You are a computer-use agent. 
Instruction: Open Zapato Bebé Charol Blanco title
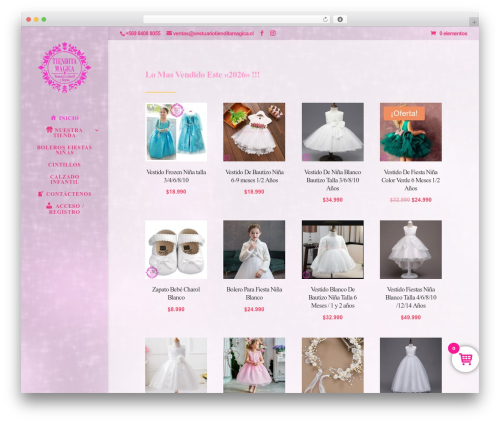point(176,293)
